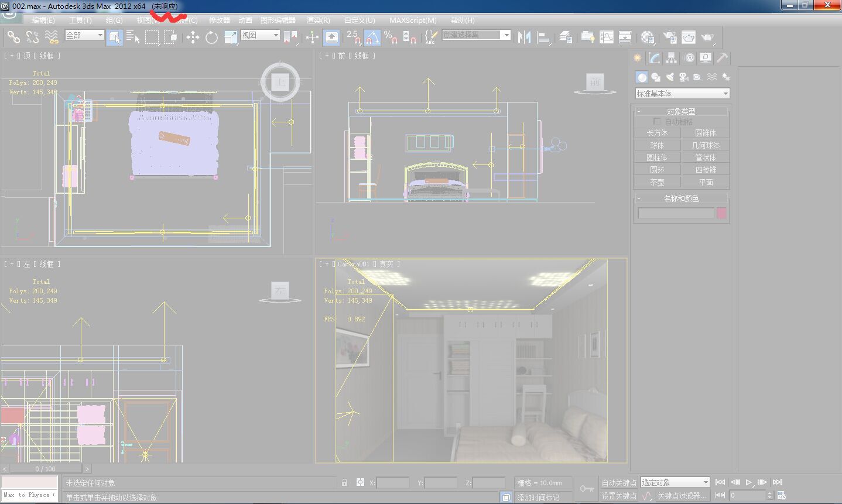This screenshot has width=842, height=504.
Task: Click the Rectangular Selection Region icon
Action: (x=152, y=37)
